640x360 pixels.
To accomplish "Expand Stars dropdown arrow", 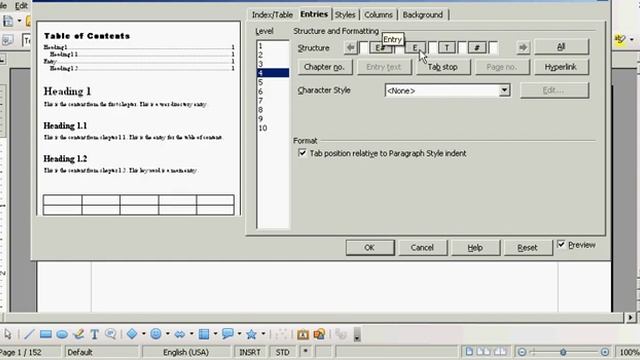I will click(263, 334).
